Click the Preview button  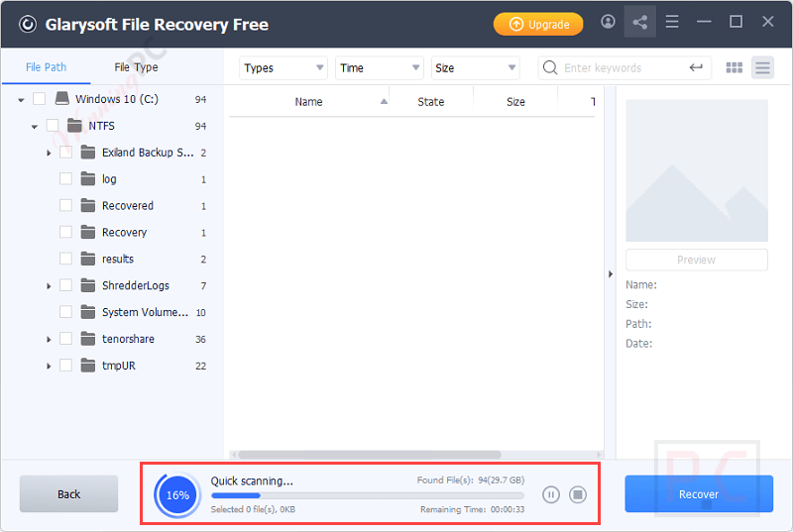pyautogui.click(x=697, y=260)
